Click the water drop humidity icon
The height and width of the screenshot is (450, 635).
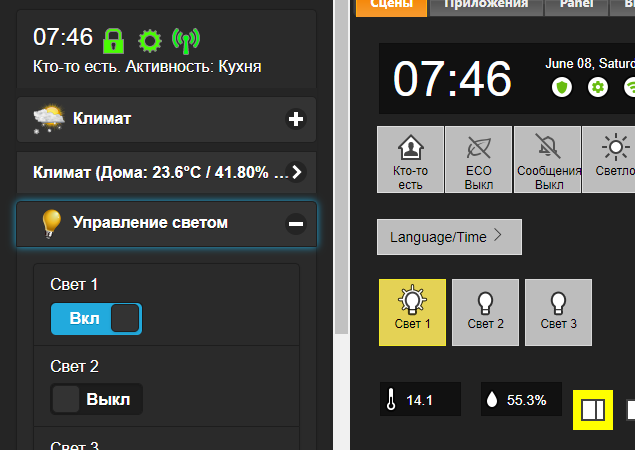[492, 399]
